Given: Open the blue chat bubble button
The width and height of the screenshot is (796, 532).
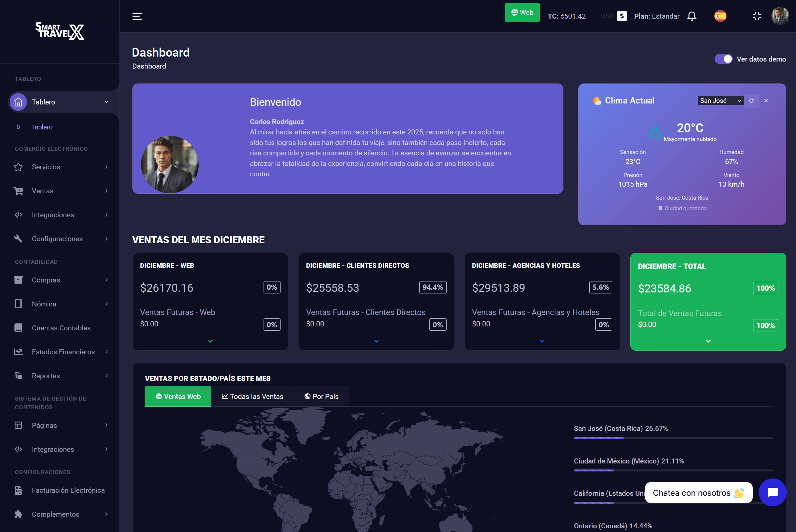Looking at the screenshot, I should coord(772,492).
